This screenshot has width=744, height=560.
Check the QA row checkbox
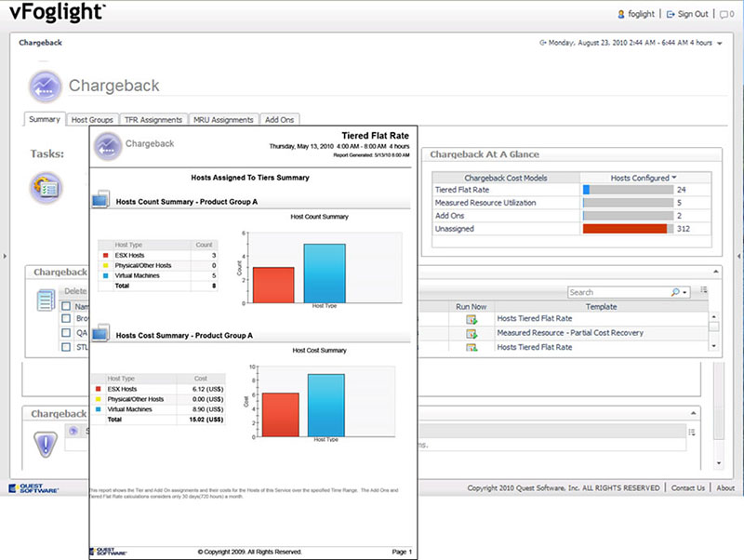pos(66,333)
